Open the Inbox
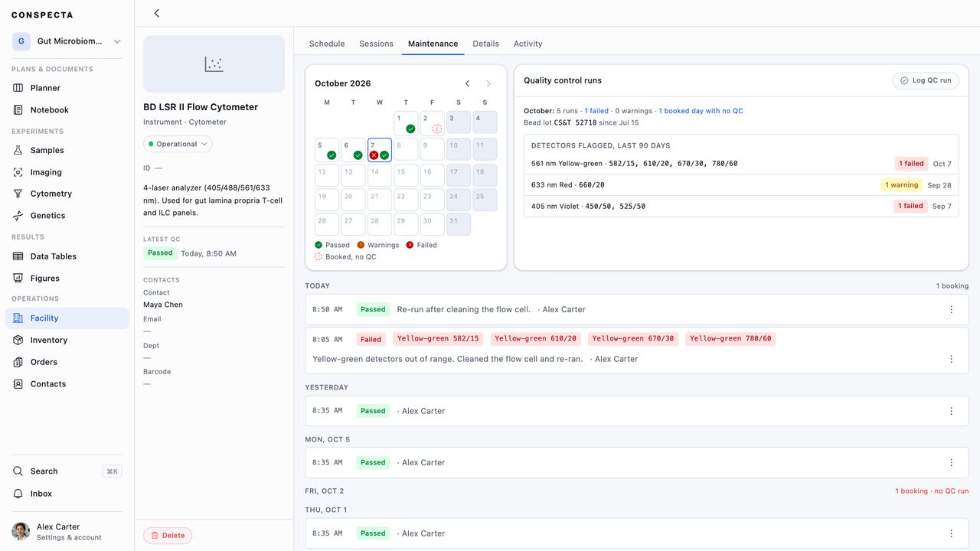This screenshot has height=551, width=980. [67, 494]
